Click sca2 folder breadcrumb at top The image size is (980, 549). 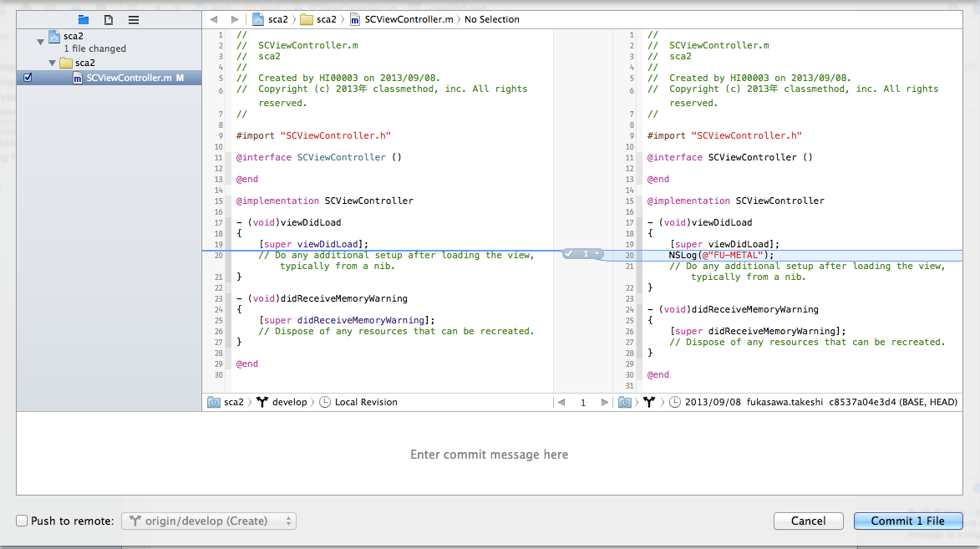[318, 19]
